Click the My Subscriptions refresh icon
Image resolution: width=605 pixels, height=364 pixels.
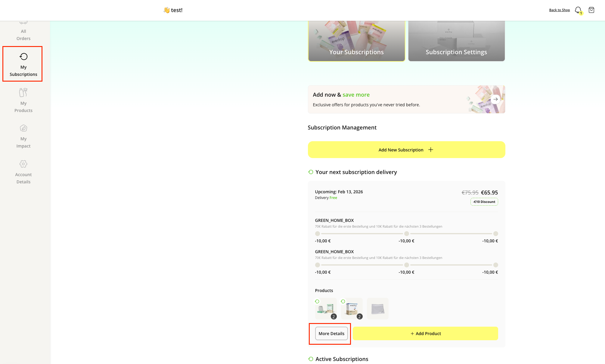[23, 57]
